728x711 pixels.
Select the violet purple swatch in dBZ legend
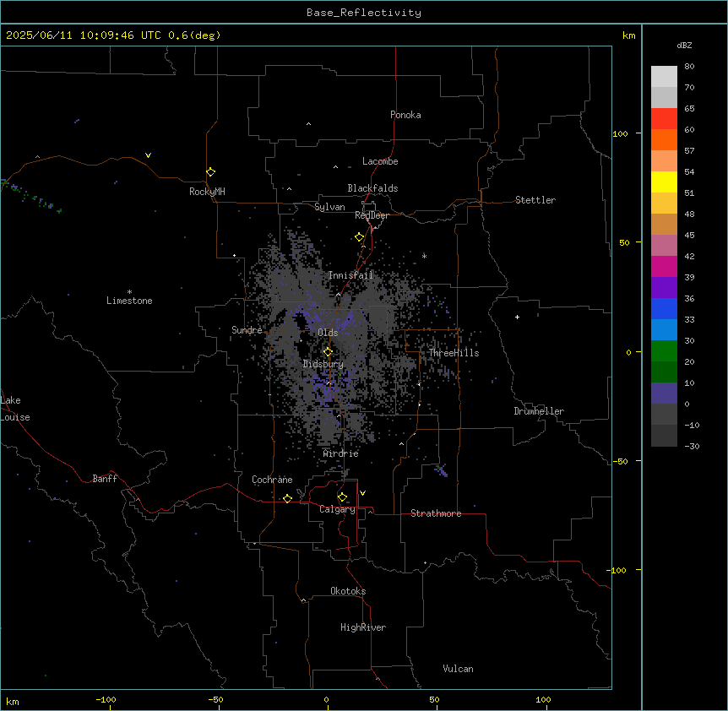[x=664, y=288]
